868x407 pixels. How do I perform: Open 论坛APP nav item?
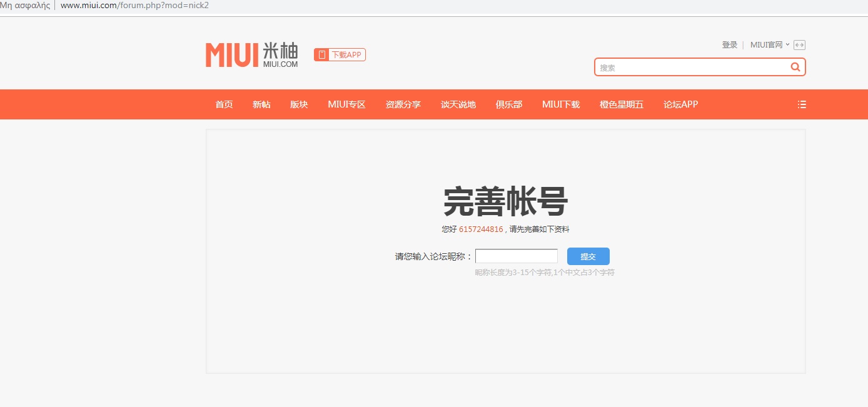(680, 104)
